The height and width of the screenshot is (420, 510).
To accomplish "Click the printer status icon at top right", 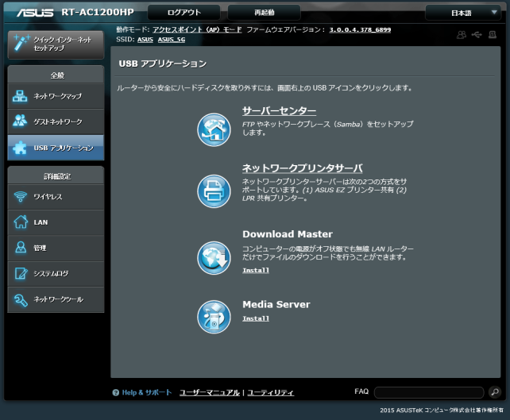I will (493, 34).
